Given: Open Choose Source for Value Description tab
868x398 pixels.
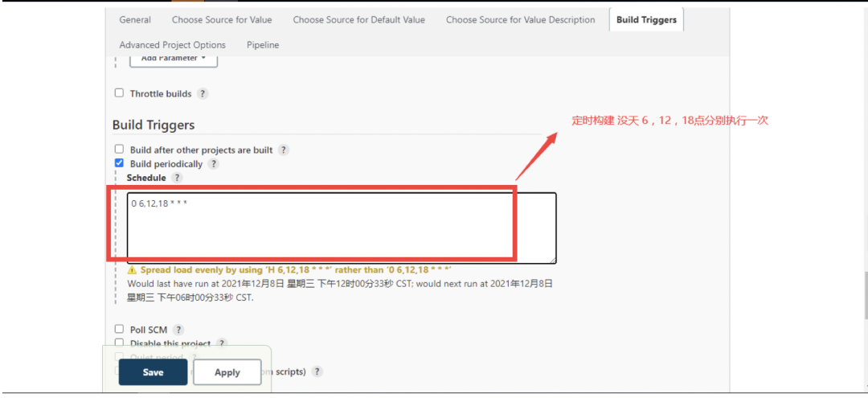Looking at the screenshot, I should coord(520,19).
